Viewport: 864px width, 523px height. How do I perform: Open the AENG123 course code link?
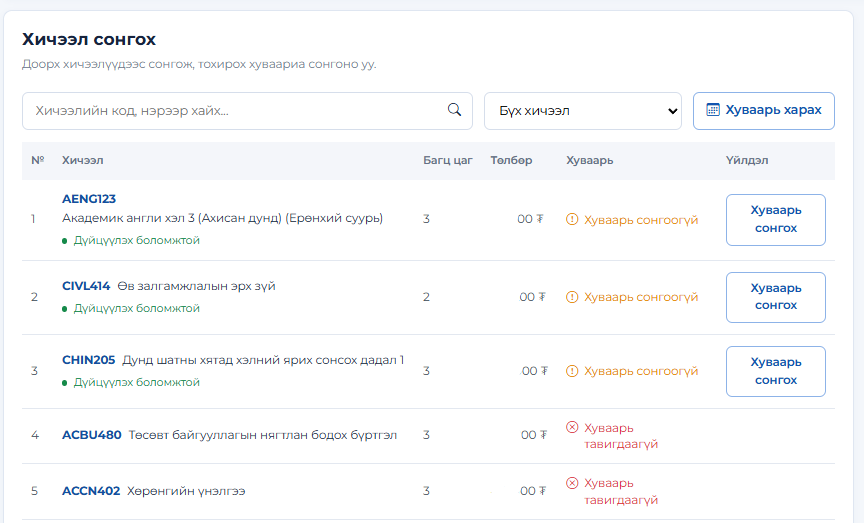(x=89, y=199)
